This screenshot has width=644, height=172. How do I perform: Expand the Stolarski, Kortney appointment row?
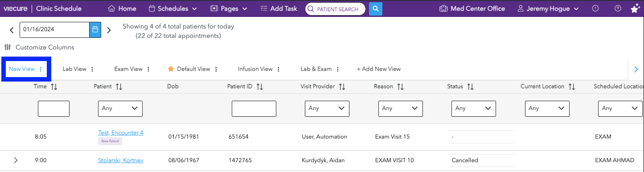tap(16, 160)
